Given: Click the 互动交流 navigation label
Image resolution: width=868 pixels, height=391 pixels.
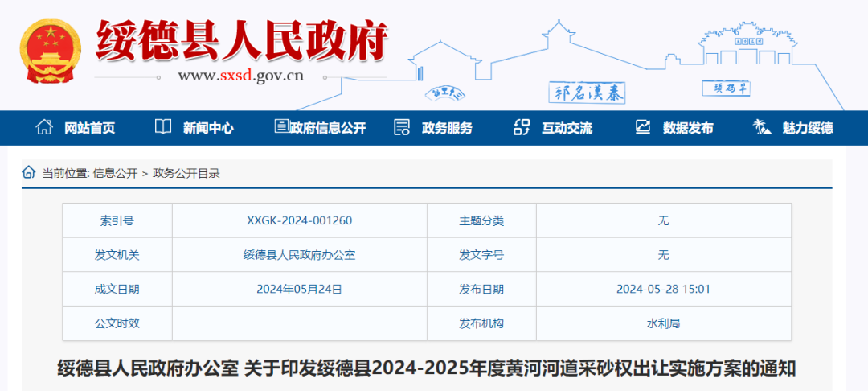Looking at the screenshot, I should [x=567, y=128].
